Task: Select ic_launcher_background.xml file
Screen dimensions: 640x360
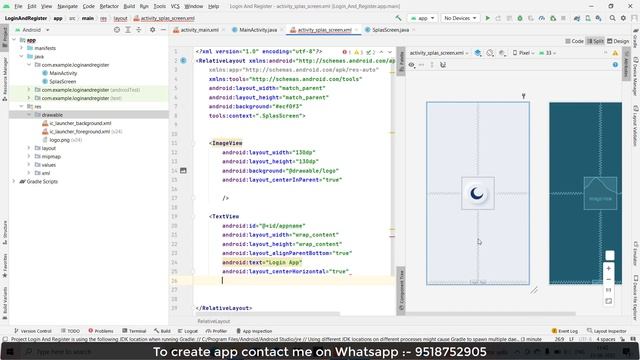Action: point(80,123)
